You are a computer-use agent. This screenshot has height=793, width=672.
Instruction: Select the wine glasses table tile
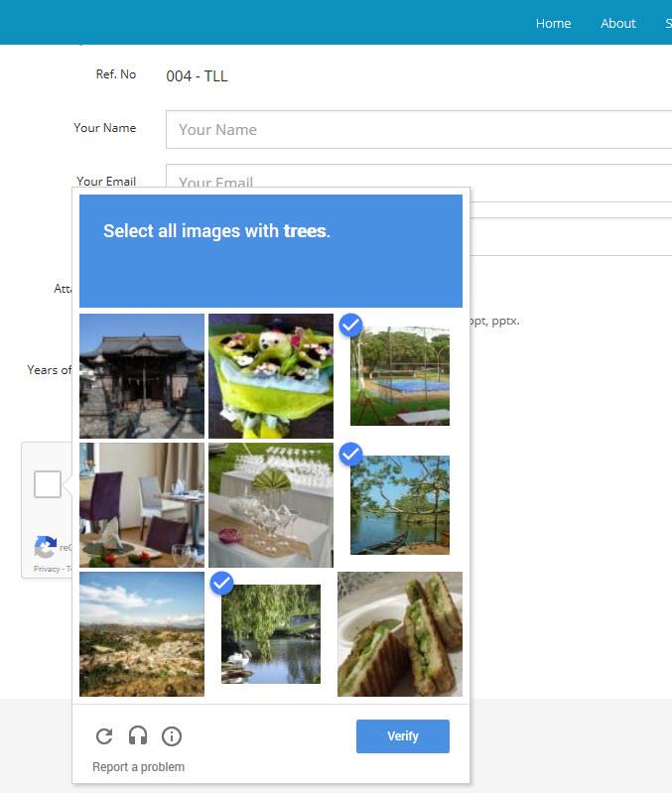coord(270,504)
